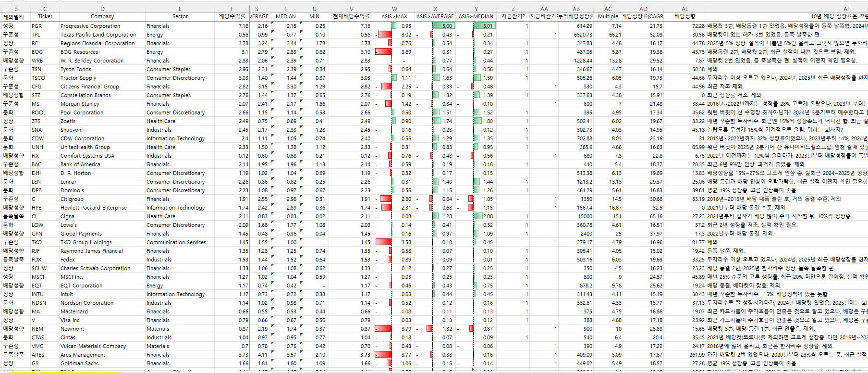Select the column D header
The height and width of the screenshot is (373, 868).
click(102, 9)
